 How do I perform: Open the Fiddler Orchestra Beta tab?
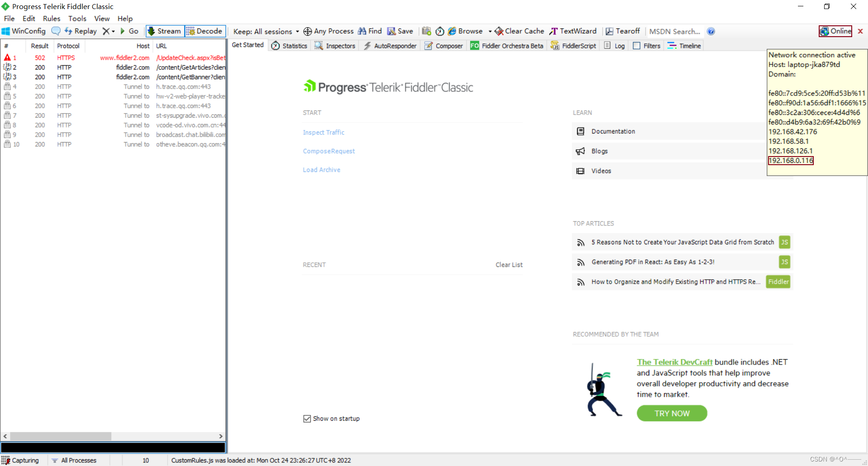pos(507,46)
